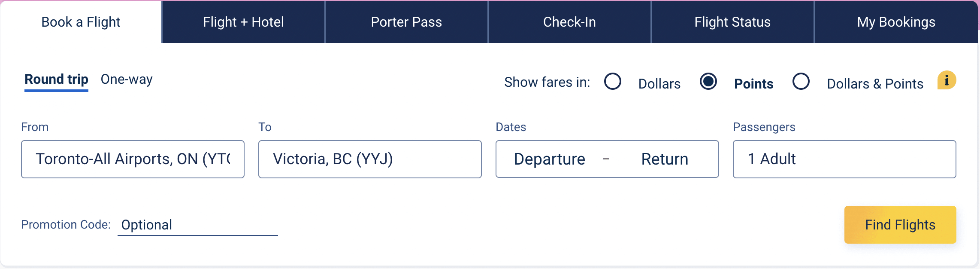Open the Porter Pass tab
980x269 pixels.
pos(406,22)
